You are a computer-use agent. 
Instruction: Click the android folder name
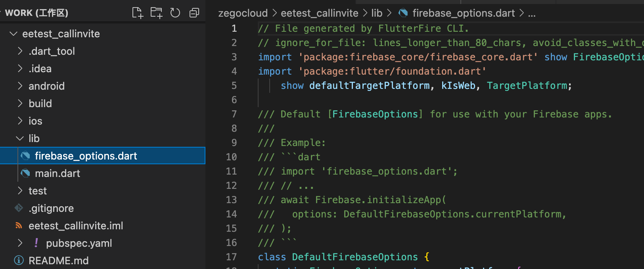point(46,86)
